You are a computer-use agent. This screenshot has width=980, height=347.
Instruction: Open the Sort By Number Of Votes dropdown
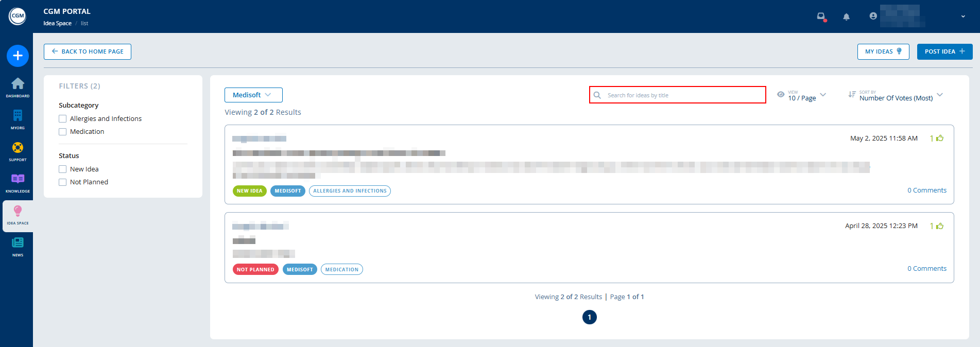(x=896, y=96)
